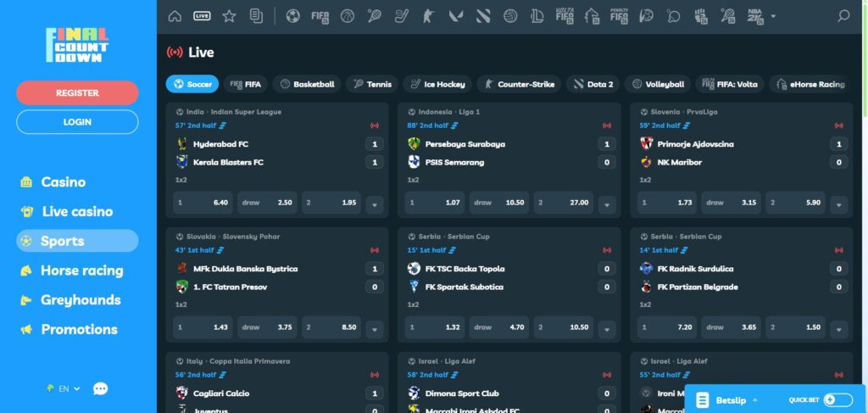The image size is (868, 413).
Task: Click the Home icon in top bar
Action: [x=175, y=16]
